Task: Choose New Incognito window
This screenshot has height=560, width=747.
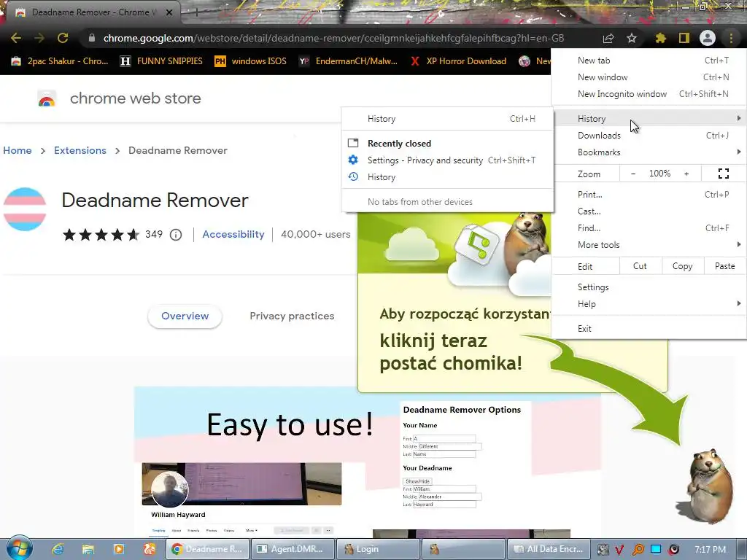Action: (x=649, y=94)
